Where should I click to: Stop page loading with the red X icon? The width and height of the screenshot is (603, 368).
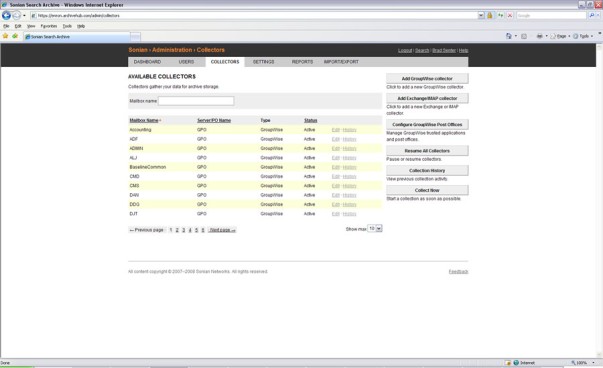[510, 15]
